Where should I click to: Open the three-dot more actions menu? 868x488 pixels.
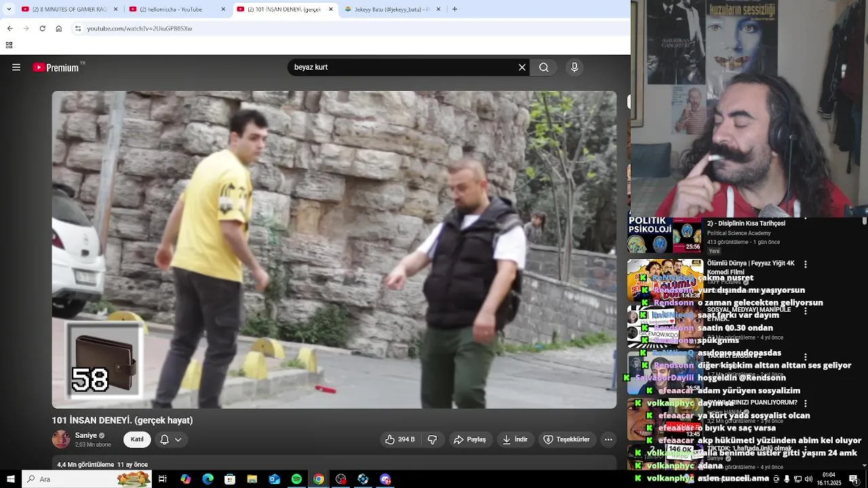608,439
